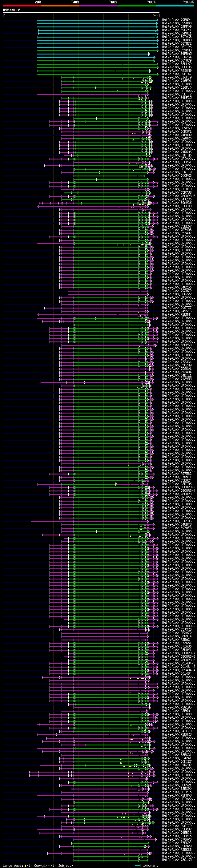The height and width of the screenshot is (868, 197).
Task: Select the UniRef100_C6TMS2 entry
Action: 177,43
